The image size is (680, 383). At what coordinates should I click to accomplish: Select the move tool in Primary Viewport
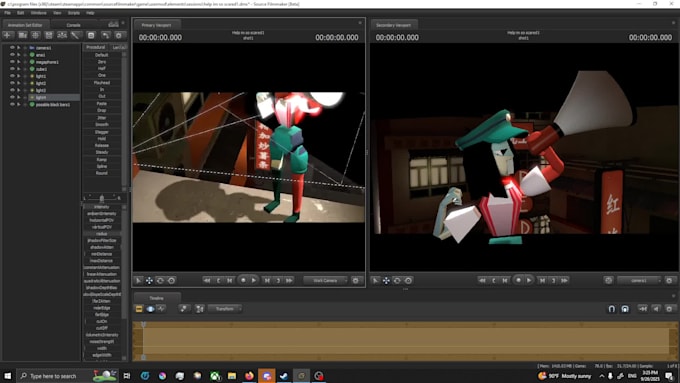[x=149, y=281]
